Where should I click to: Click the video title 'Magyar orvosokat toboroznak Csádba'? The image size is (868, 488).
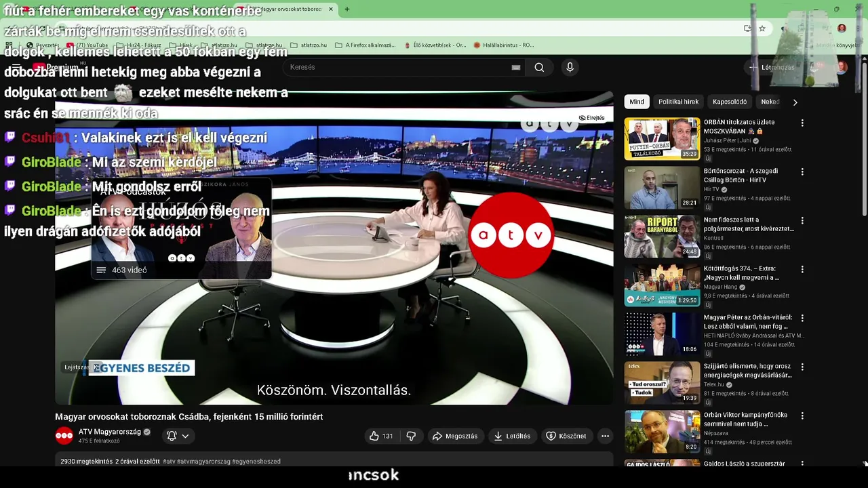click(189, 417)
